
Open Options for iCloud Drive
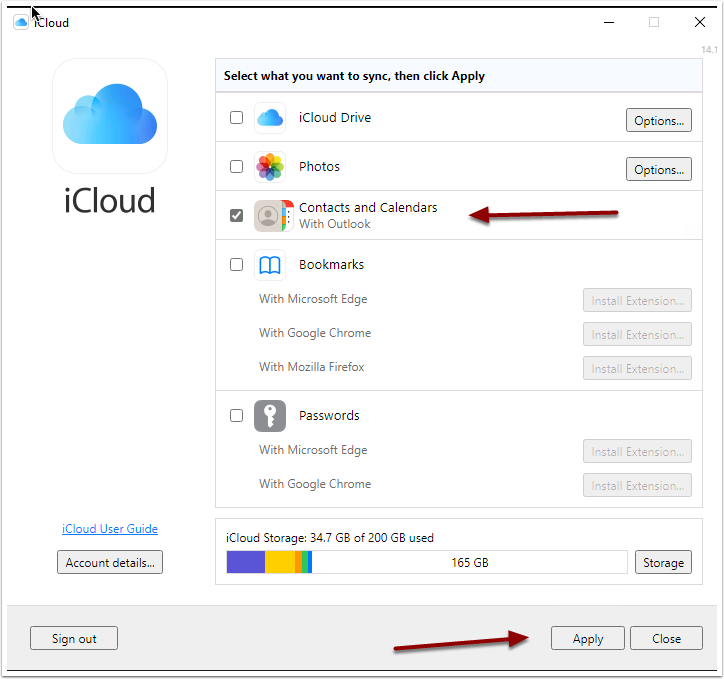658,120
